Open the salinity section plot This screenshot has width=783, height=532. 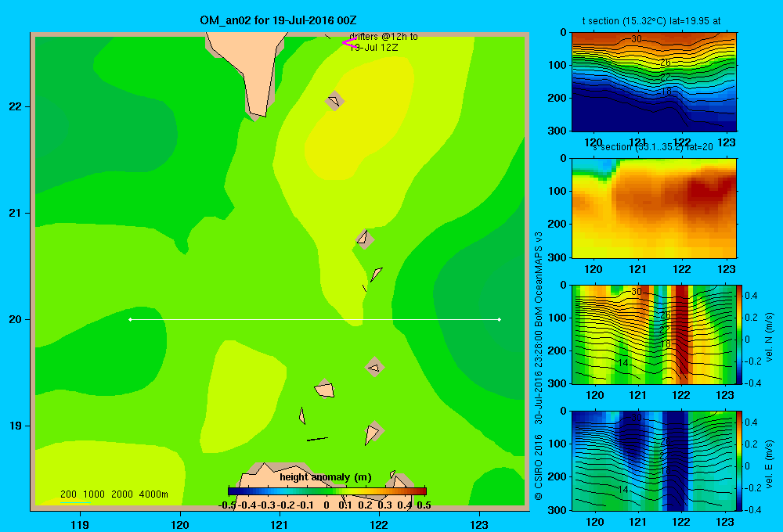(x=654, y=208)
